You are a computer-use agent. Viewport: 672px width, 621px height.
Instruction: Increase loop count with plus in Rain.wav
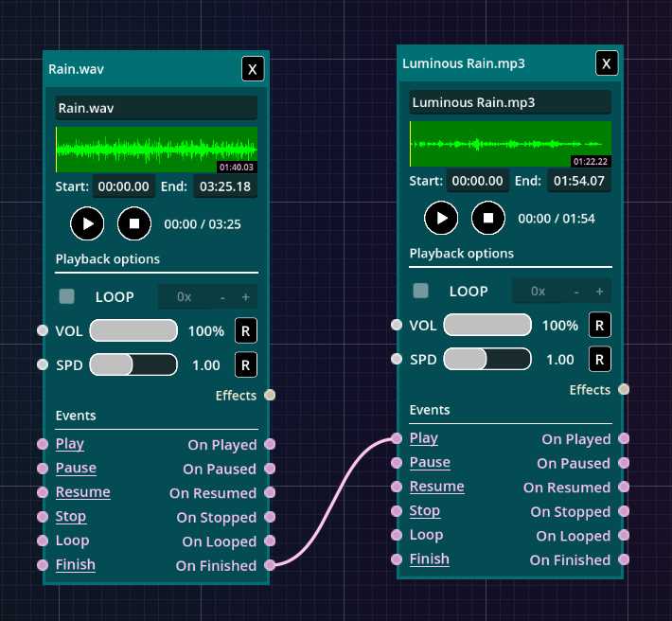point(245,296)
